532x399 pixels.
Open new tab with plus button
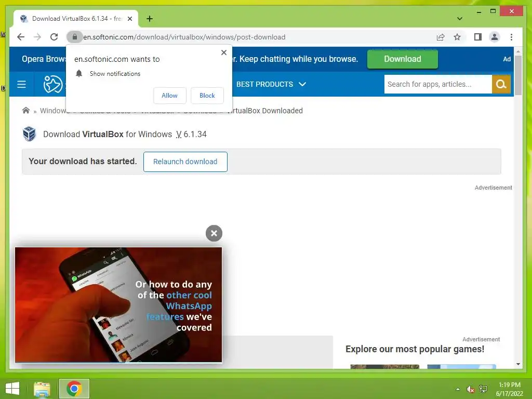coord(149,19)
